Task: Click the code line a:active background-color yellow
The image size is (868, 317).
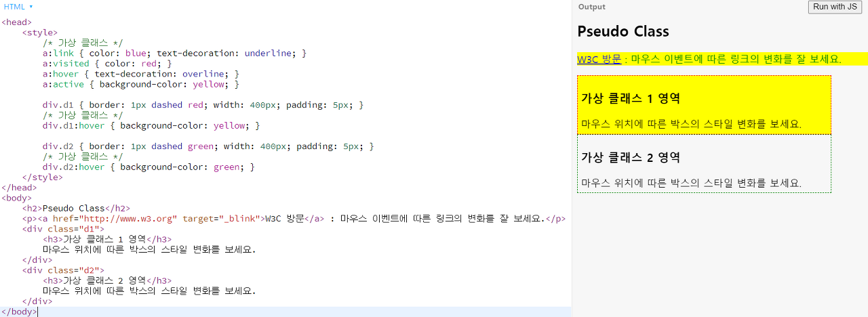Action: pos(141,84)
